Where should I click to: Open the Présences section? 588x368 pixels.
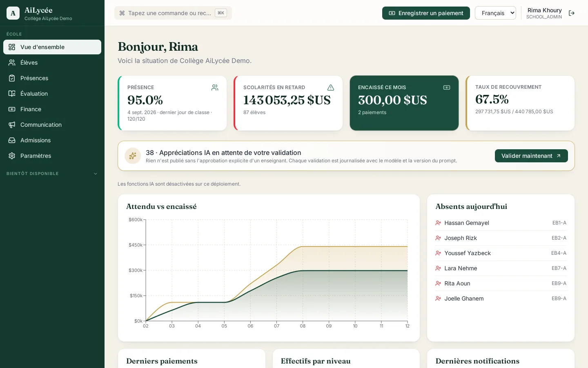tap(52, 78)
